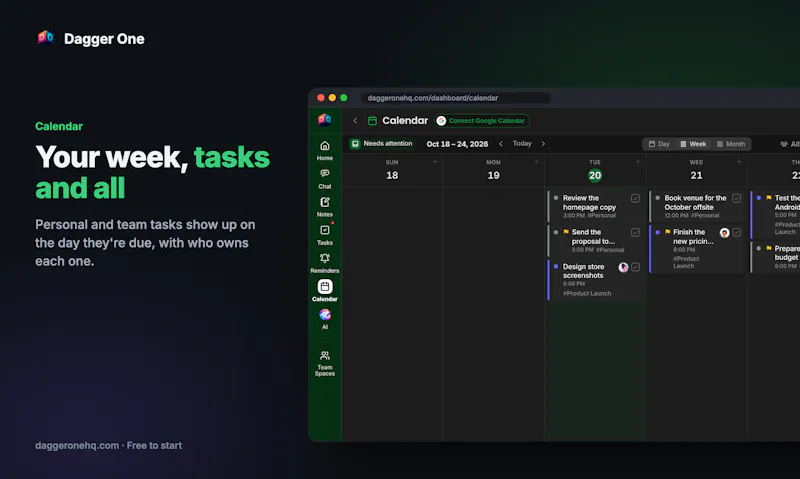Open Chat in the sidebar
The height and width of the screenshot is (479, 800).
pyautogui.click(x=324, y=179)
